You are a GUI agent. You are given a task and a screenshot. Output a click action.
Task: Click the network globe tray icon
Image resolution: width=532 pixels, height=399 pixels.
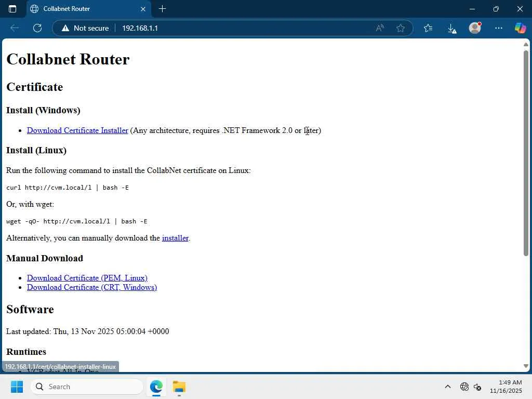[x=464, y=387]
